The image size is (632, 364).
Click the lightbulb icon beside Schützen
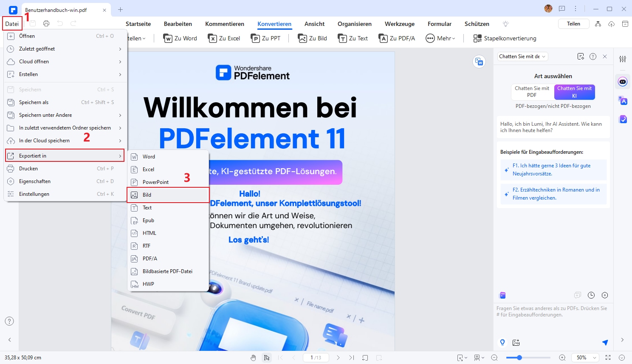505,24
